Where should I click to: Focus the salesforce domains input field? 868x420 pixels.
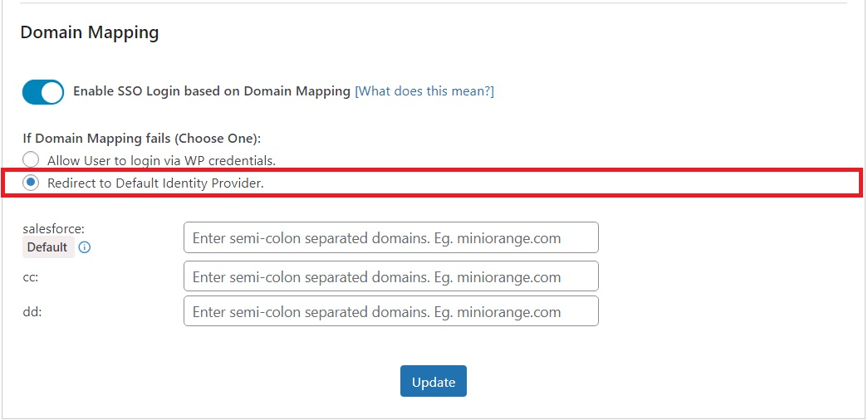coord(390,238)
